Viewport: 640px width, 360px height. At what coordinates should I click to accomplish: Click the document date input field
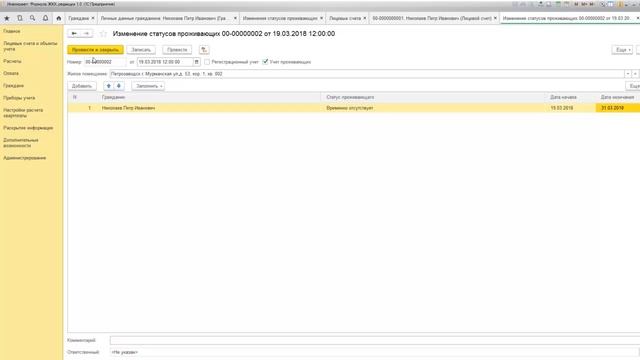tap(165, 62)
